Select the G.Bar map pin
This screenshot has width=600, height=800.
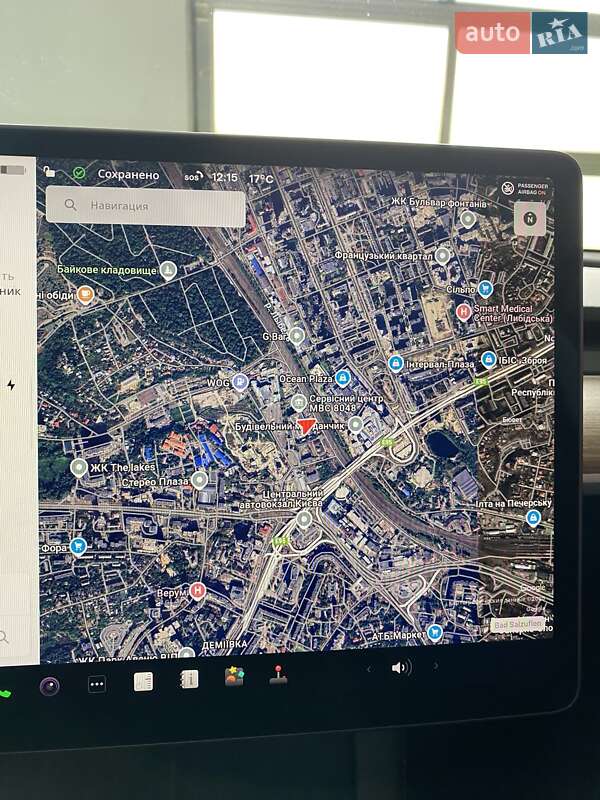pyautogui.click(x=296, y=336)
